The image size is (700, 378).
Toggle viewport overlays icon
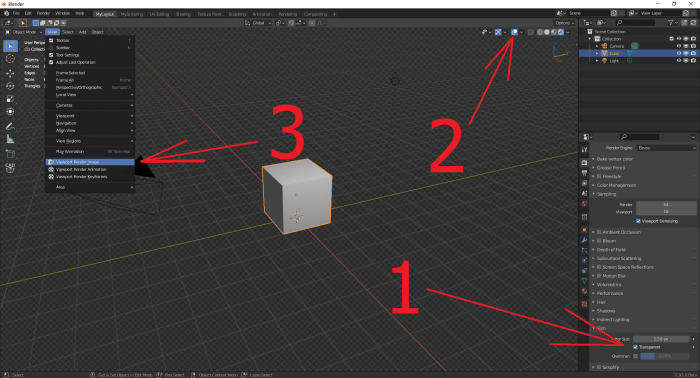[x=514, y=32]
